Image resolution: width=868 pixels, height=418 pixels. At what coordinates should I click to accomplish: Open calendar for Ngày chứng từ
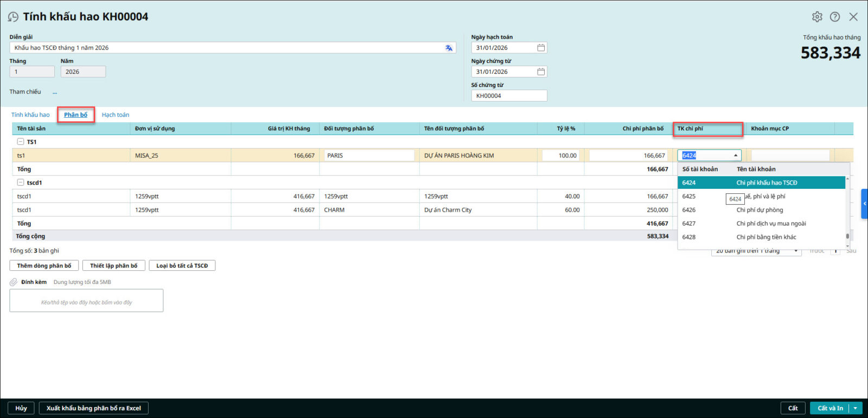tap(540, 72)
